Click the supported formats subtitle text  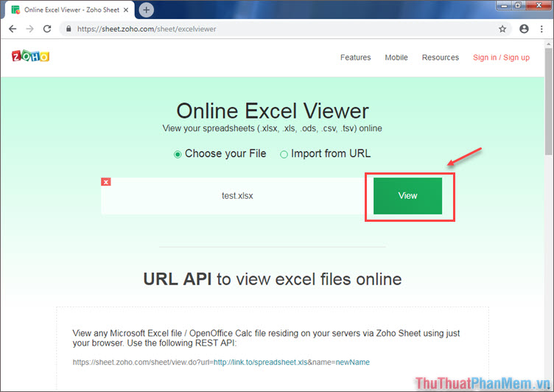pyautogui.click(x=272, y=128)
